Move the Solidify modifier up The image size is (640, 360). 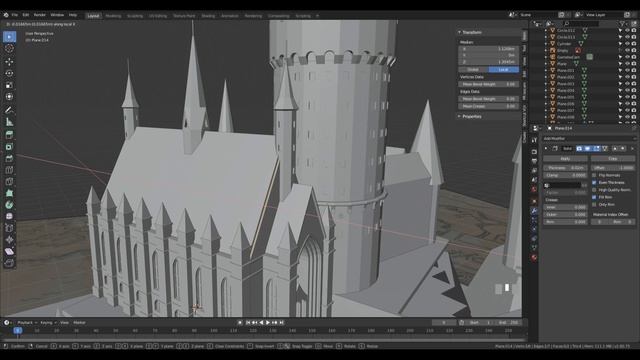[615, 149]
